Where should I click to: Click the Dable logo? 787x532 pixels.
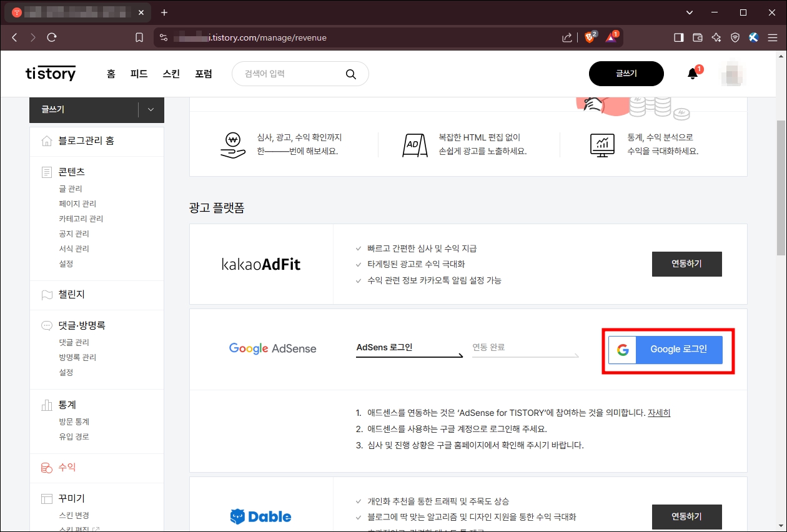260,516
